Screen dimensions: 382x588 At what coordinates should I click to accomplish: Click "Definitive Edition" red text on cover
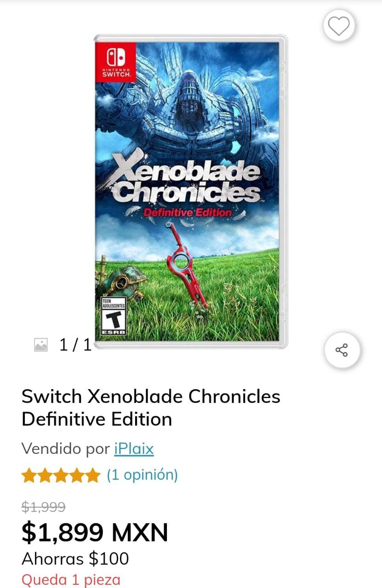188,213
